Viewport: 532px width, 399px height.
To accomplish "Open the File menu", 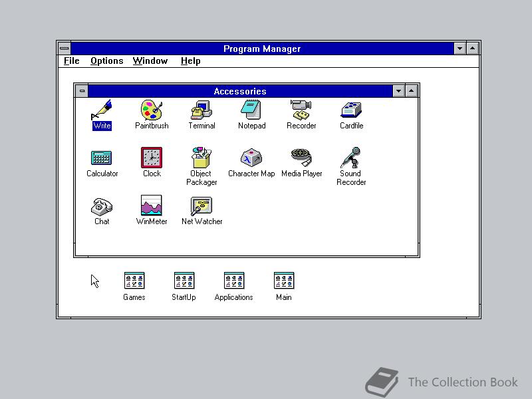I will pyautogui.click(x=72, y=61).
